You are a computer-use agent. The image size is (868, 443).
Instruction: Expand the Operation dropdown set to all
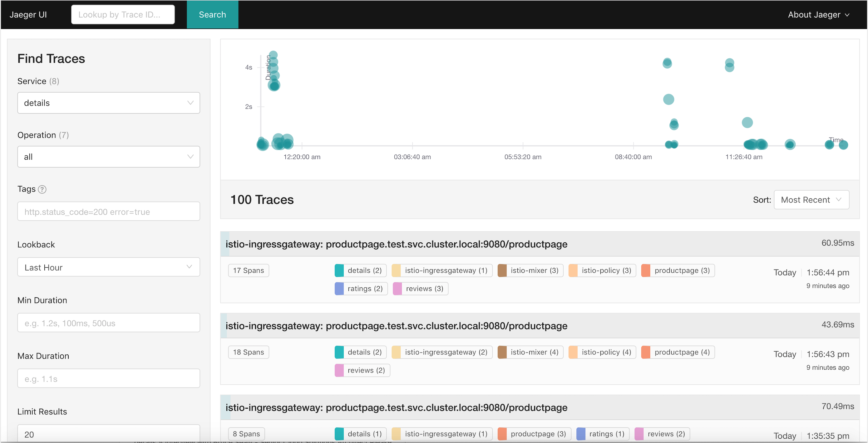pyautogui.click(x=108, y=157)
